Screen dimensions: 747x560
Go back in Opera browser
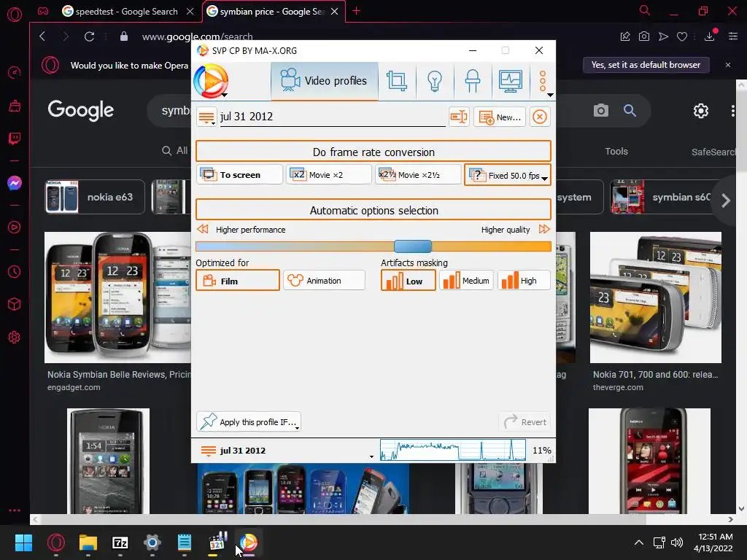pyautogui.click(x=42, y=36)
